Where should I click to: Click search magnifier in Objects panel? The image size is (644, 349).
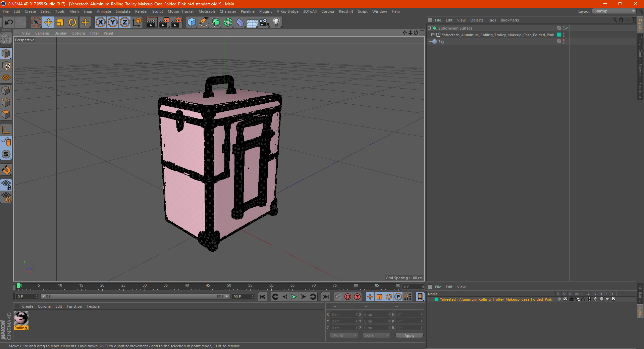point(615,20)
